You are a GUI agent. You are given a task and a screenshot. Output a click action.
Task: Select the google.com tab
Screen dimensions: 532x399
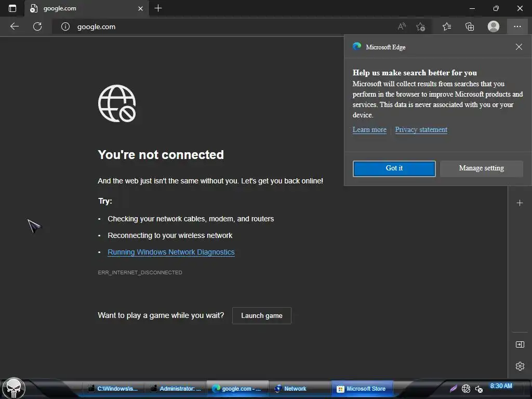click(87, 8)
